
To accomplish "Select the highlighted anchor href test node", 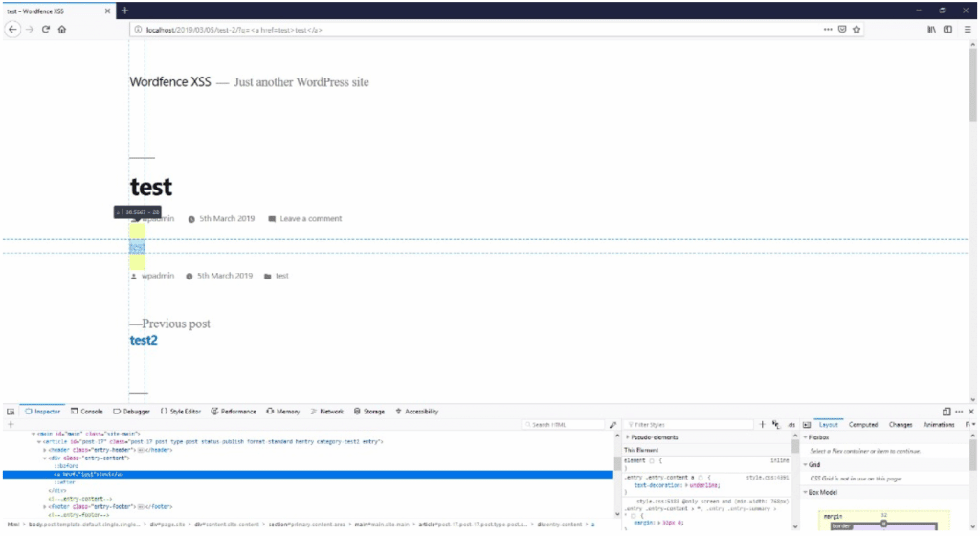I will pos(307,475).
